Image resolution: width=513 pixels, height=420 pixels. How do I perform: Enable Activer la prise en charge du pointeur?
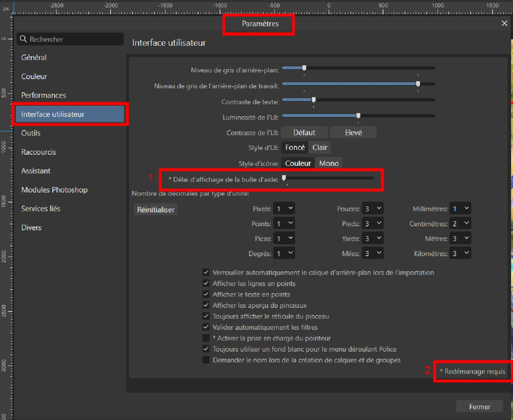point(206,338)
